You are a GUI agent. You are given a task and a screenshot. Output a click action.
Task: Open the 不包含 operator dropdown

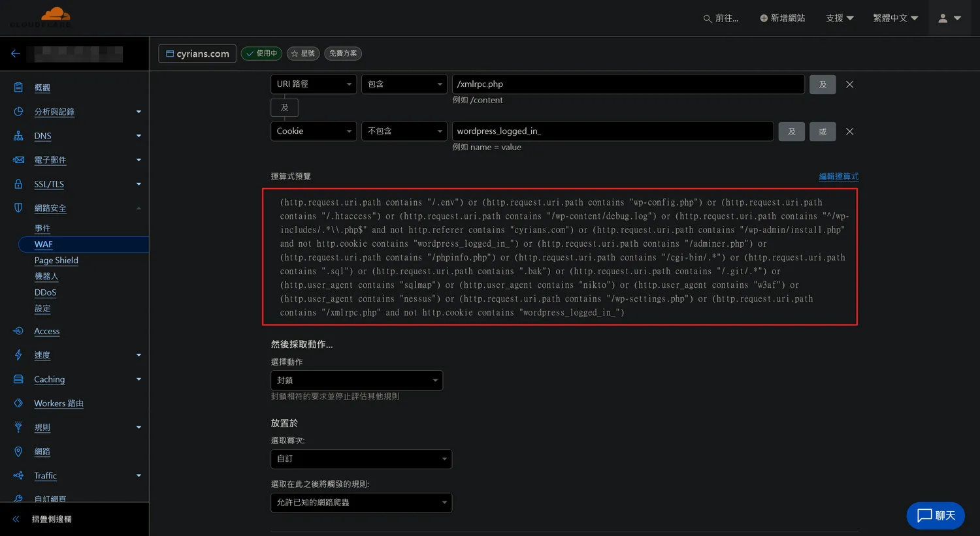tap(404, 131)
